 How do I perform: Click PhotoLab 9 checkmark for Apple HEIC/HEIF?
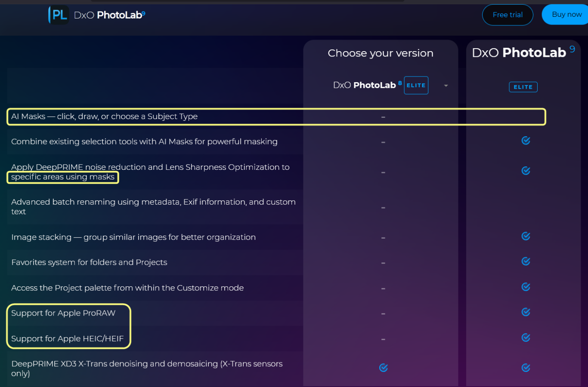pyautogui.click(x=526, y=338)
